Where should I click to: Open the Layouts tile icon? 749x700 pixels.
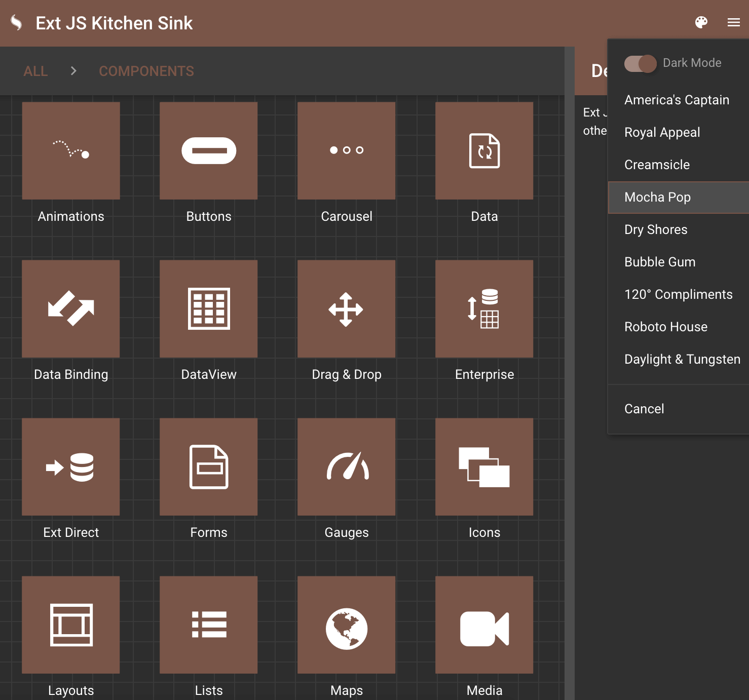coord(71,625)
